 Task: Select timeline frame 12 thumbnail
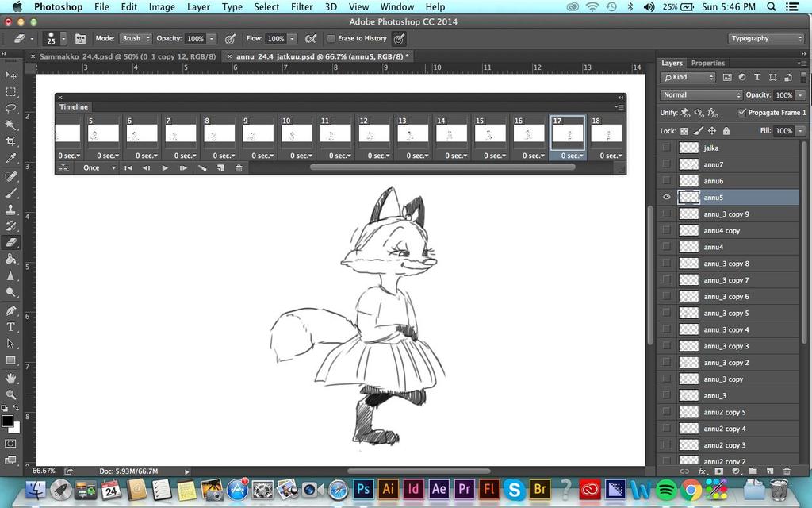tap(374, 133)
